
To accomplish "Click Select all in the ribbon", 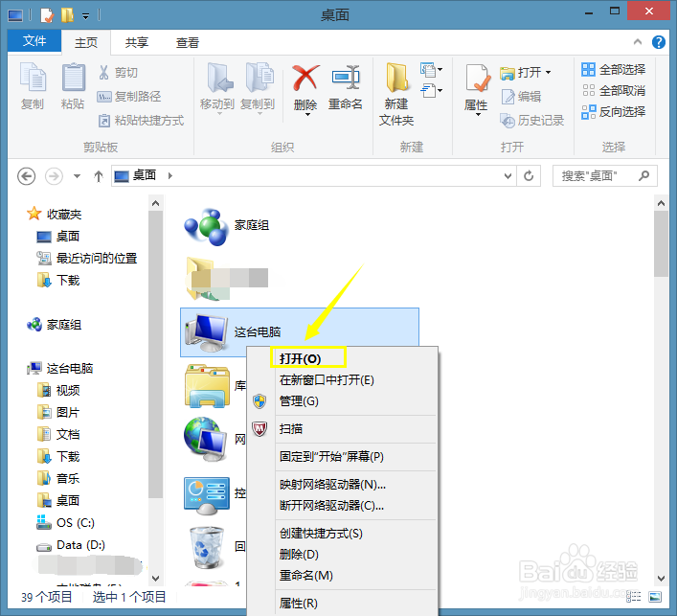I will pyautogui.click(x=613, y=70).
